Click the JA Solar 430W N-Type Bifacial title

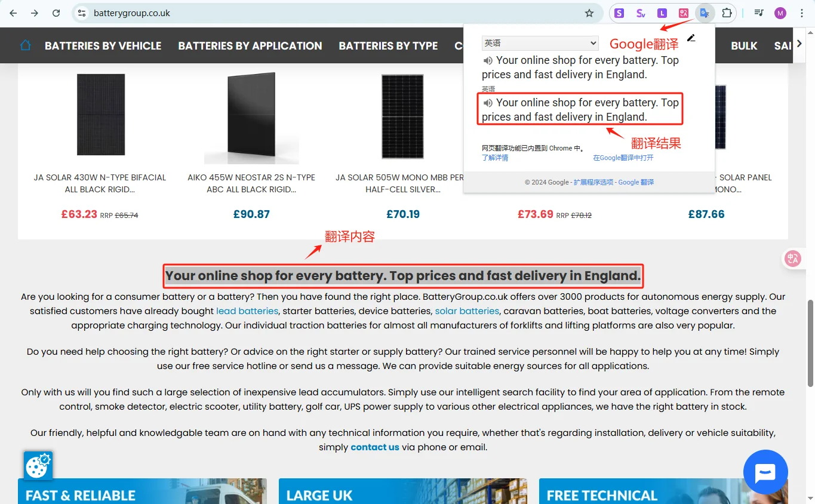[100, 183]
